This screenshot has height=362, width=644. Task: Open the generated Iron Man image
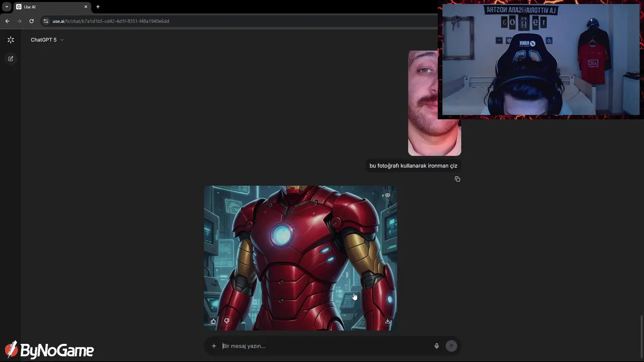(300, 258)
